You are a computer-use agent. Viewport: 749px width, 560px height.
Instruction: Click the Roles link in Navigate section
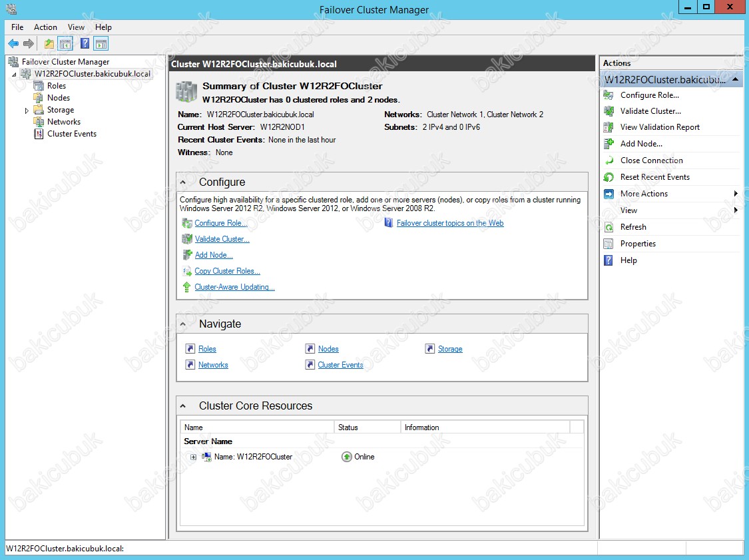tap(207, 350)
